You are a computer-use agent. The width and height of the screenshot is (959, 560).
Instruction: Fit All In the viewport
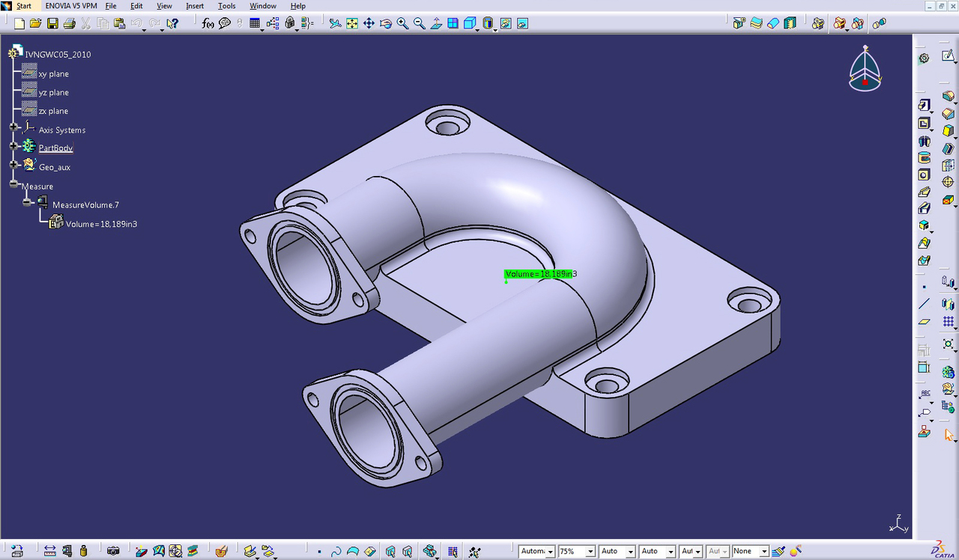click(352, 24)
